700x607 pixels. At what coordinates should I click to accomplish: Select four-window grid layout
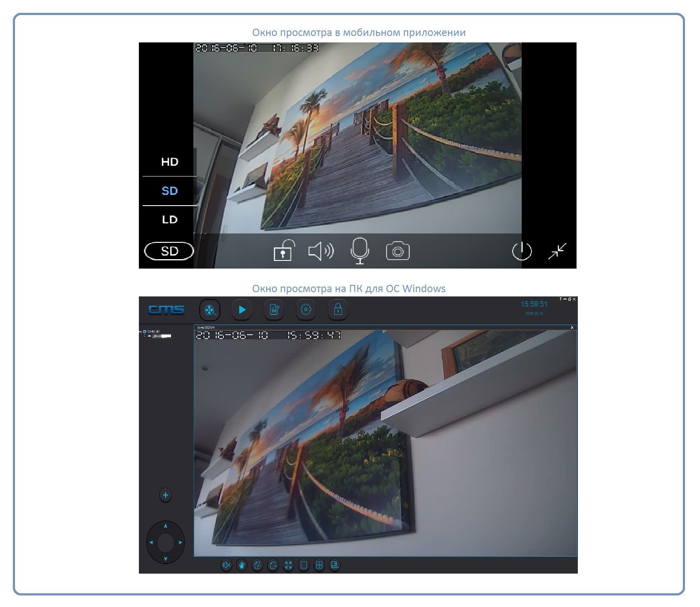tap(319, 565)
